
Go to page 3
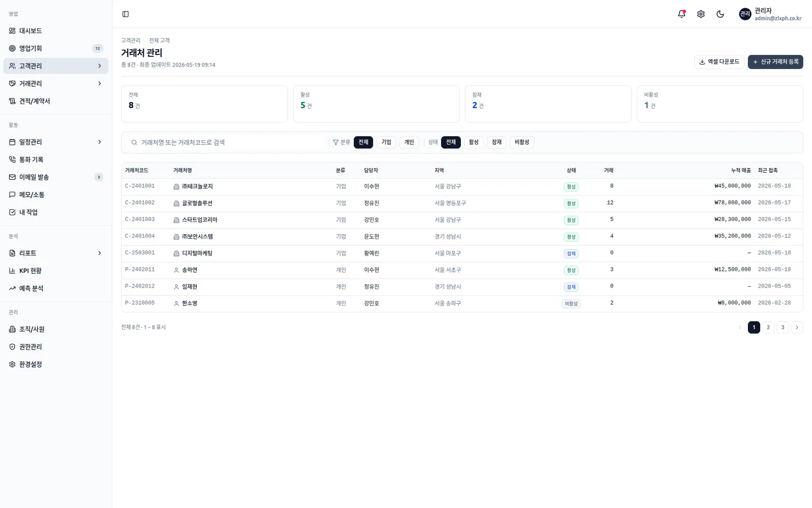pos(783,328)
